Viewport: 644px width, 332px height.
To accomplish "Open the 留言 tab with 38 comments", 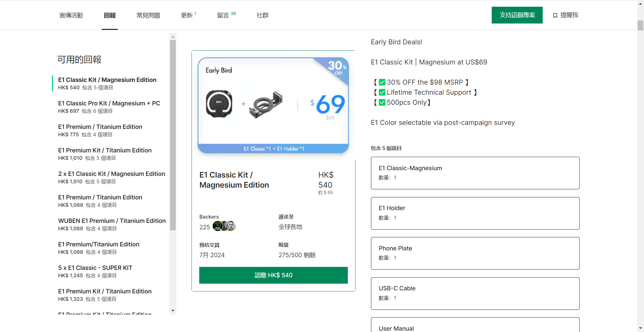I will point(226,15).
